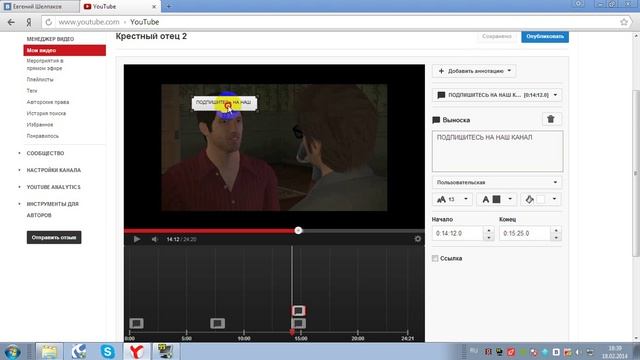Image resolution: width=640 pixels, height=360 pixels.
Task: Click the Опубликовать button
Action: [544, 36]
